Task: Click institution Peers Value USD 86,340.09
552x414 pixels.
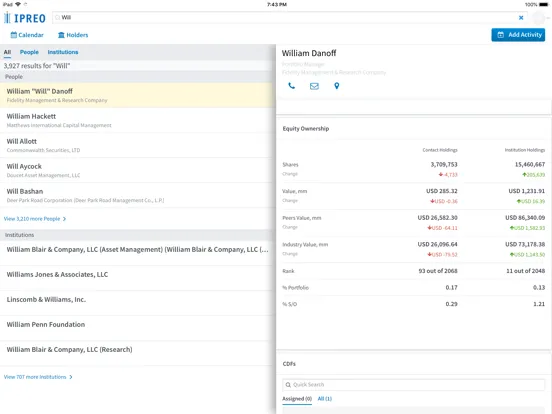Action: click(x=525, y=218)
